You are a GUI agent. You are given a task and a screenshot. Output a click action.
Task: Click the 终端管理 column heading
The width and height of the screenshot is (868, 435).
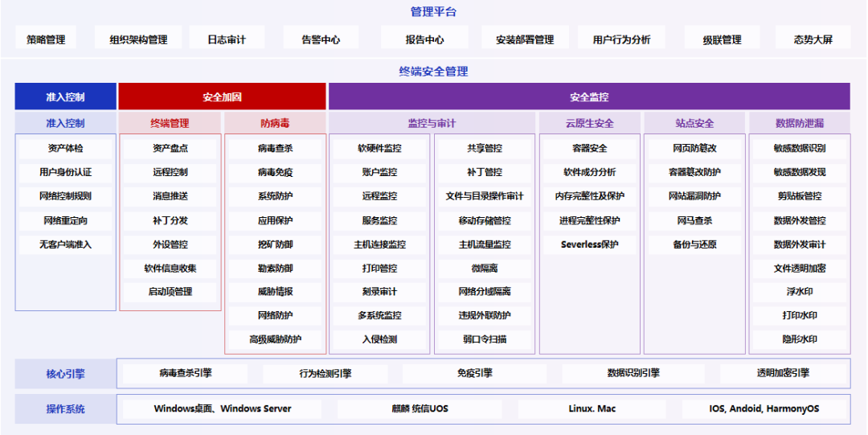[x=170, y=123]
